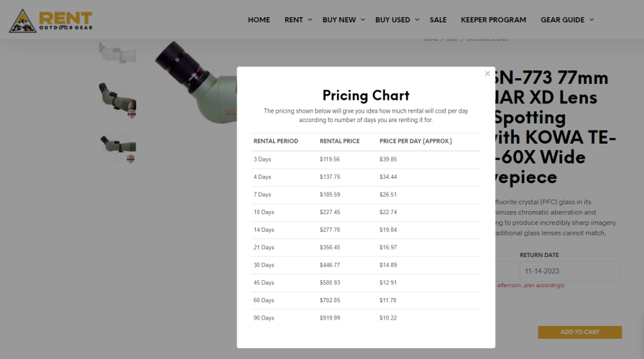This screenshot has height=359, width=644.
Task: Select the second spotting scope thumbnail
Action: coord(117,100)
